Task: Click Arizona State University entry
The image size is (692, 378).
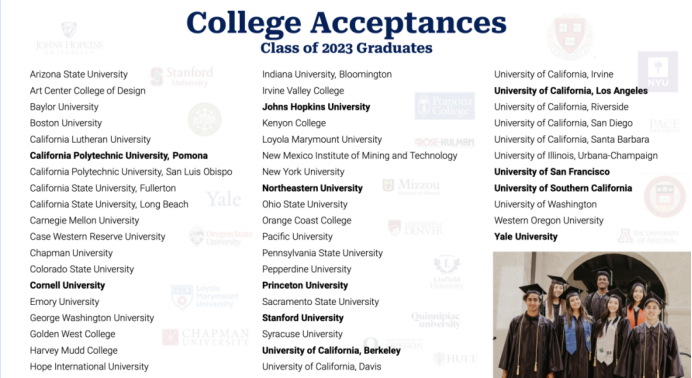Action: (79, 75)
